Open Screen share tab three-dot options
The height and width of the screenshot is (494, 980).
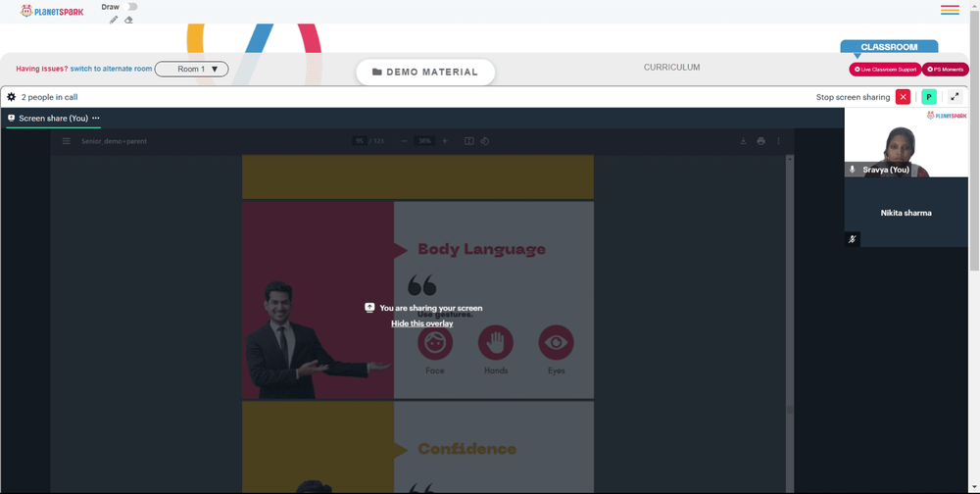(96, 119)
